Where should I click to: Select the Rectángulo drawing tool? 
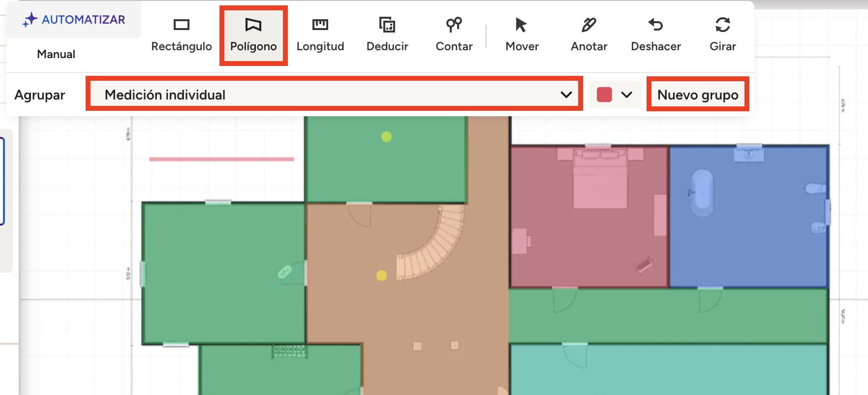[181, 35]
